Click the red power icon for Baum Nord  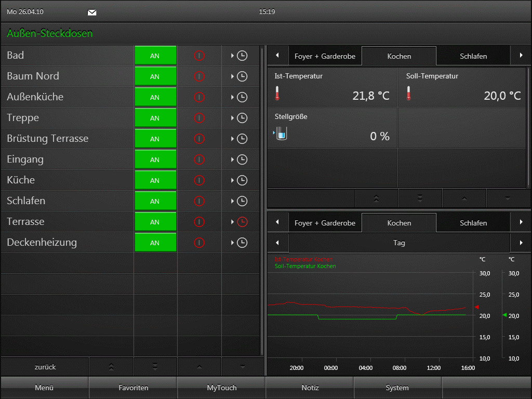pos(199,76)
